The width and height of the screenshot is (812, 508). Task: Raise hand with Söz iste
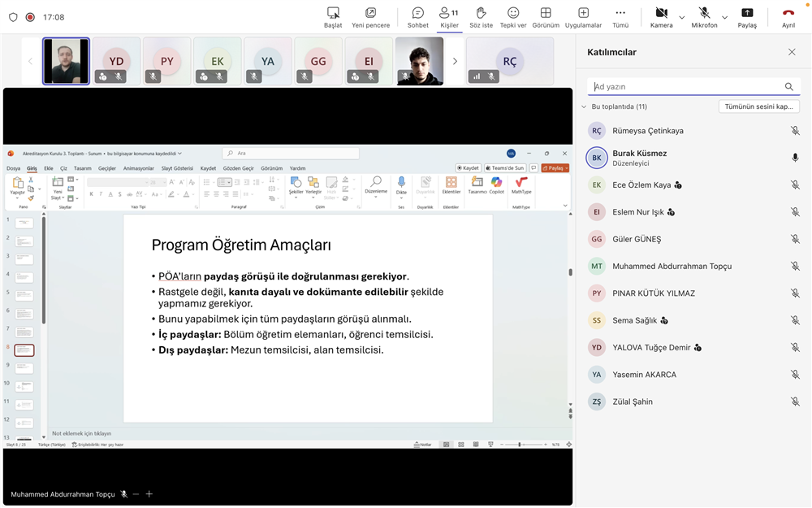coord(481,14)
